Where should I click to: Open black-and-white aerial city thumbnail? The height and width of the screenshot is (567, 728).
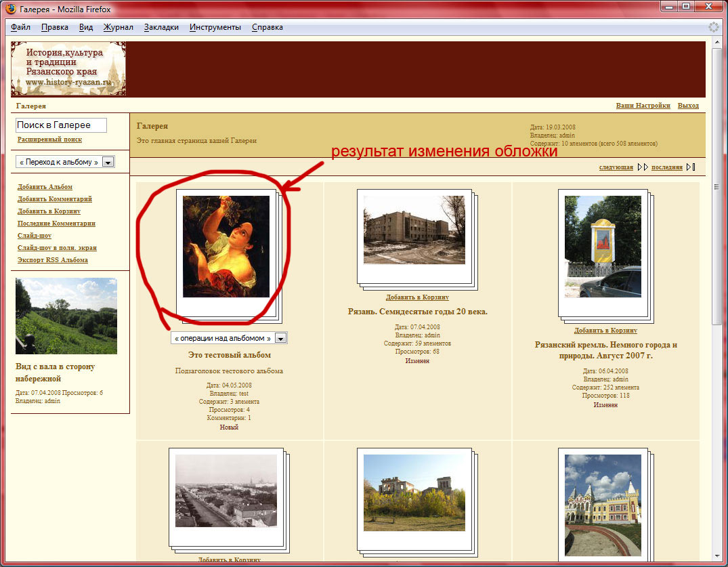[226, 491]
